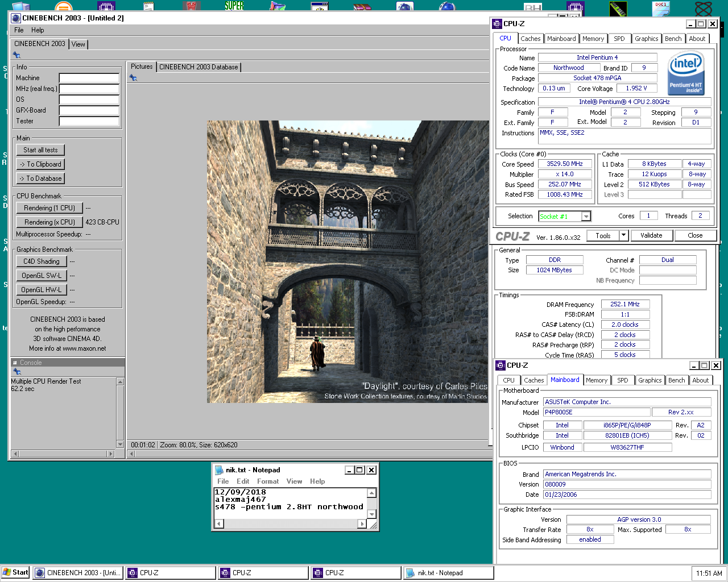The image size is (728, 582).
Task: Click the rendered Daylight castle image
Action: [347, 261]
